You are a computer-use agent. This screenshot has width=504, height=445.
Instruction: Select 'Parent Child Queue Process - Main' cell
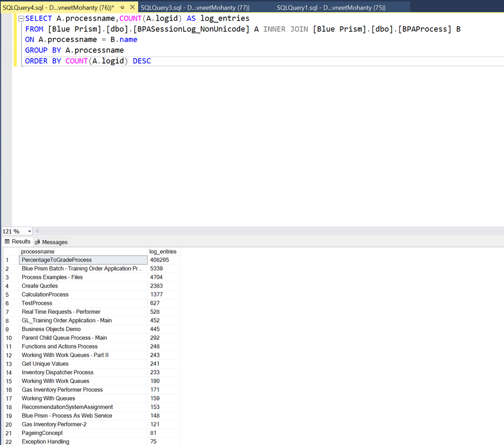coord(83,338)
